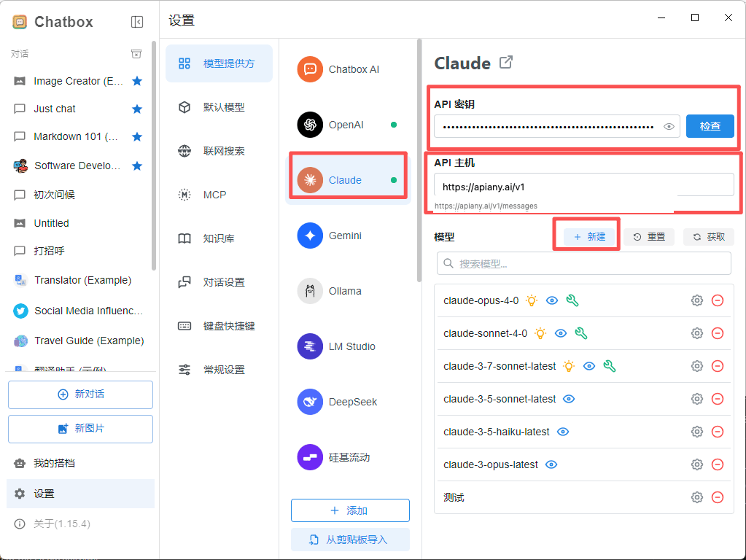Click the 新图片 button
This screenshot has height=560, width=746.
80,429
